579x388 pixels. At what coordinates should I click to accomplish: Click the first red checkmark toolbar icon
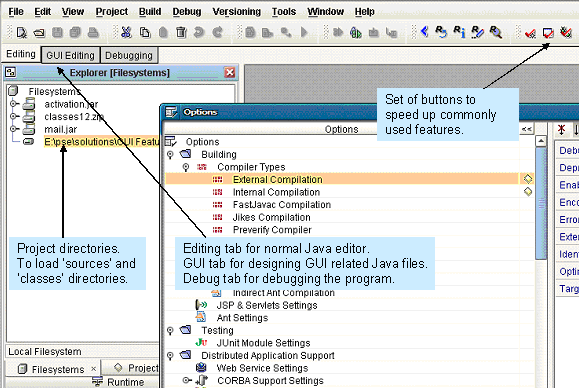pyautogui.click(x=530, y=34)
